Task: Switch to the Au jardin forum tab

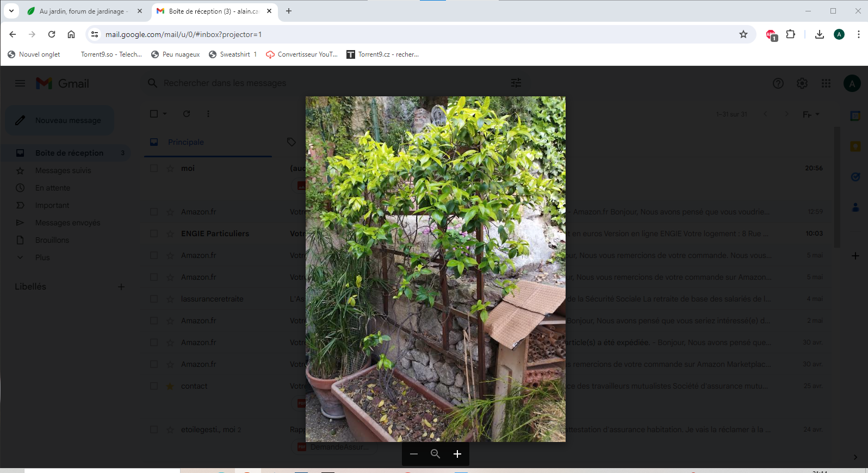Action: (x=82, y=11)
